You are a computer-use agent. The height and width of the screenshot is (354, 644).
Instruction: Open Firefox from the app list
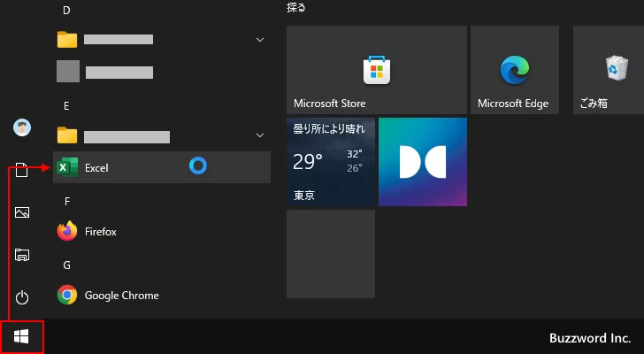point(162,231)
